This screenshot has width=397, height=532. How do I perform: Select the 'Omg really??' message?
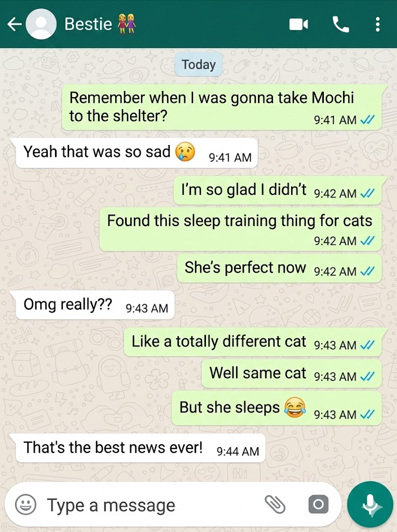93,304
